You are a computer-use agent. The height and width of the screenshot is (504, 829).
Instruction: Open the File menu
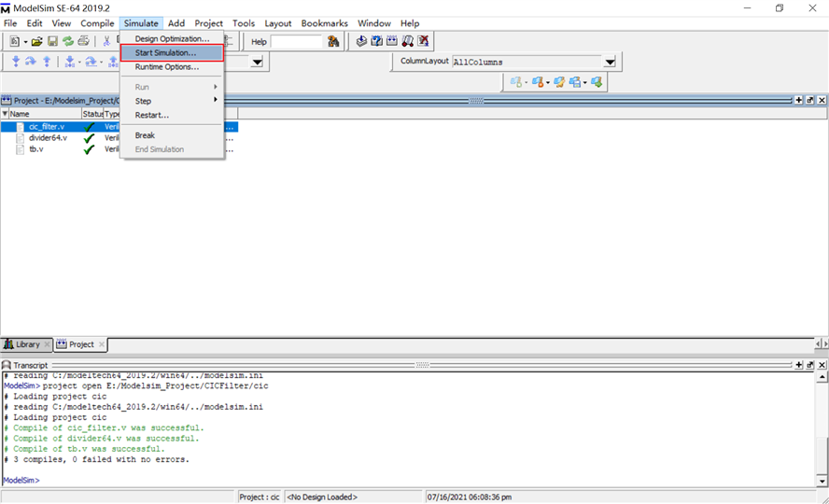pos(10,23)
